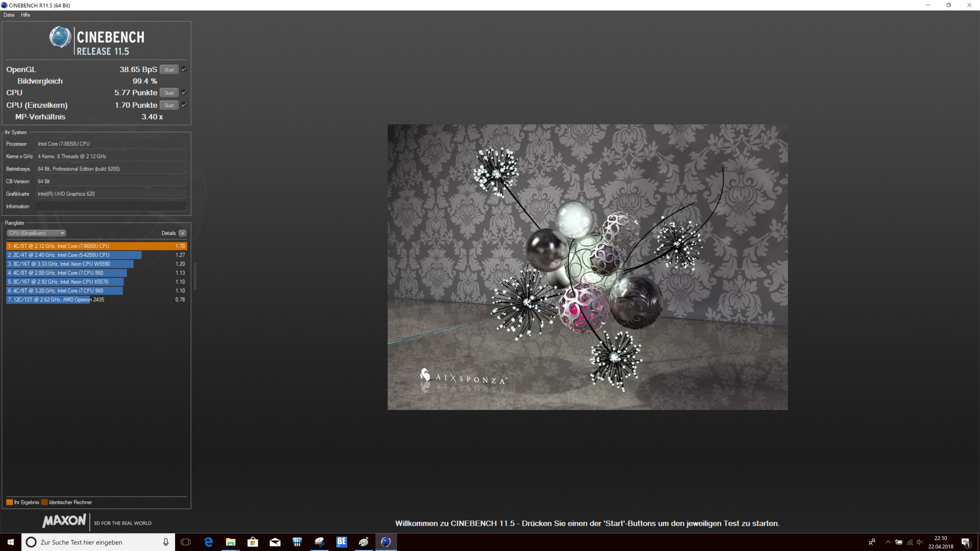Screen dimensions: 980x551
Task: Click the Information input field
Action: [111, 206]
